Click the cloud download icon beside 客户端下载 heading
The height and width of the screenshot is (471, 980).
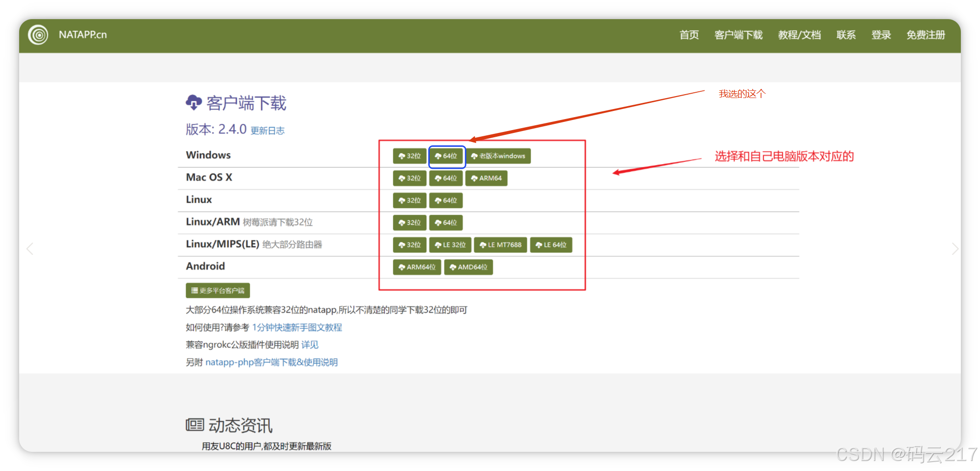tap(194, 102)
